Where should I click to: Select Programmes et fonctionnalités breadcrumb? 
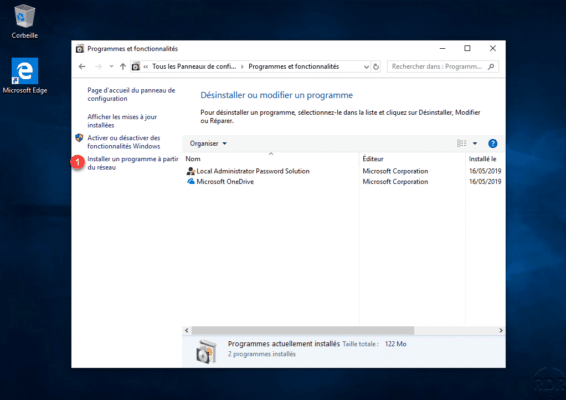(x=293, y=66)
